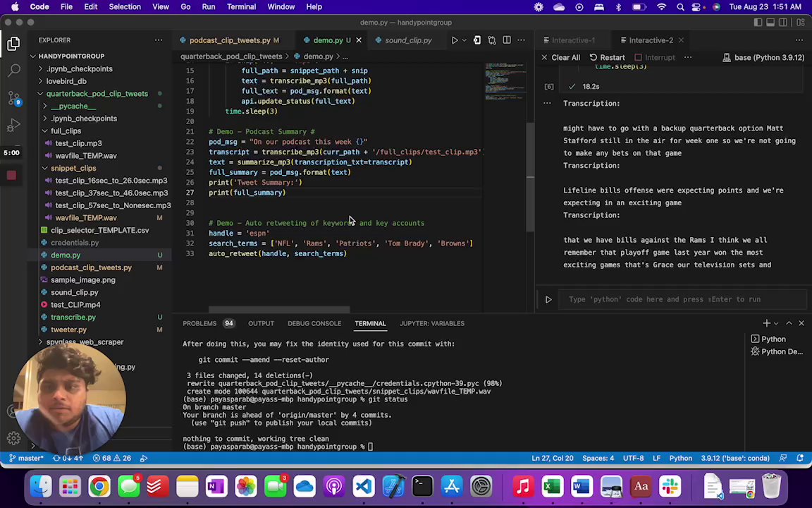
Task: Open the launch profile dropdown beside plus
Action: [x=777, y=323]
